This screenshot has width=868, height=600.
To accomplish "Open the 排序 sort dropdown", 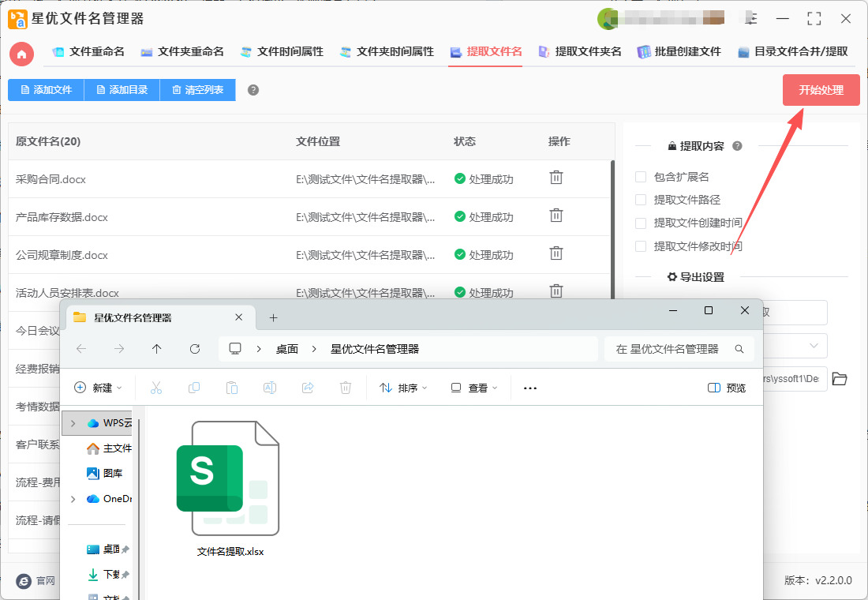I will point(403,388).
